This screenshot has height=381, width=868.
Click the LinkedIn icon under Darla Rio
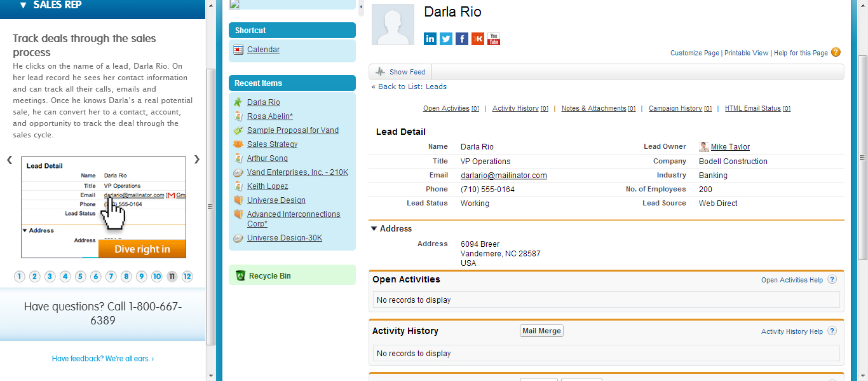pos(430,39)
